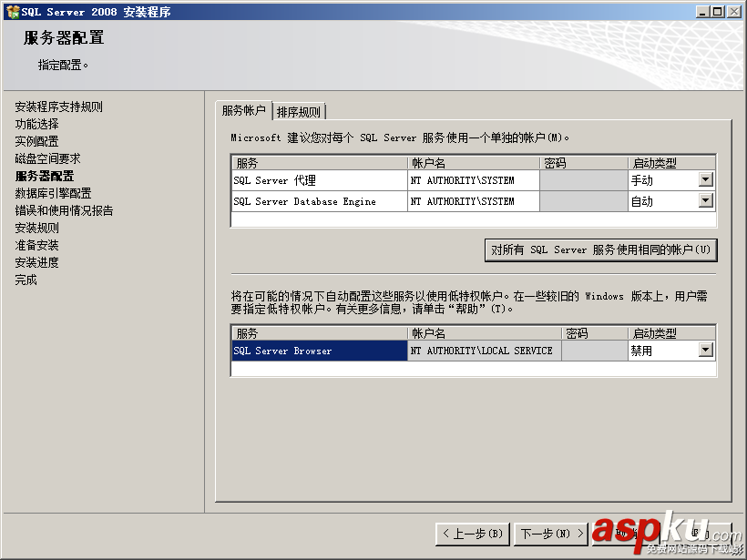747x560 pixels.
Task: Maximize the SQL Server 2008 setup window
Action: pyautogui.click(x=717, y=12)
